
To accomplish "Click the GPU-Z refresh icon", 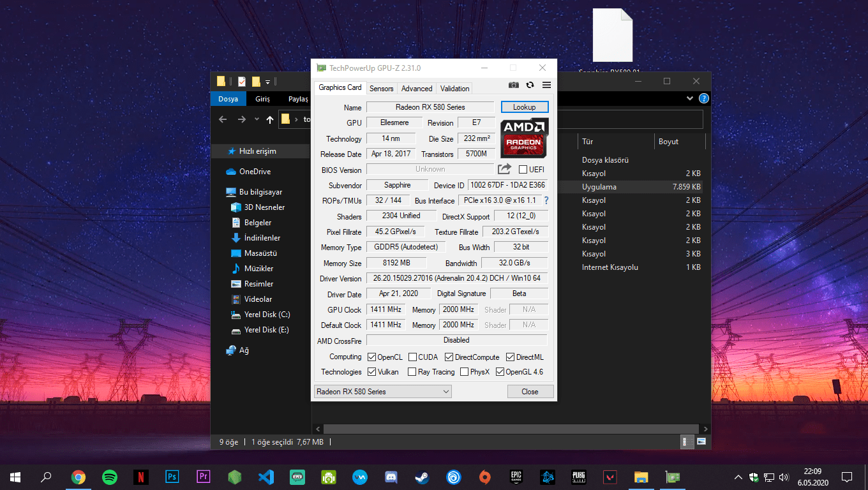I will [530, 85].
